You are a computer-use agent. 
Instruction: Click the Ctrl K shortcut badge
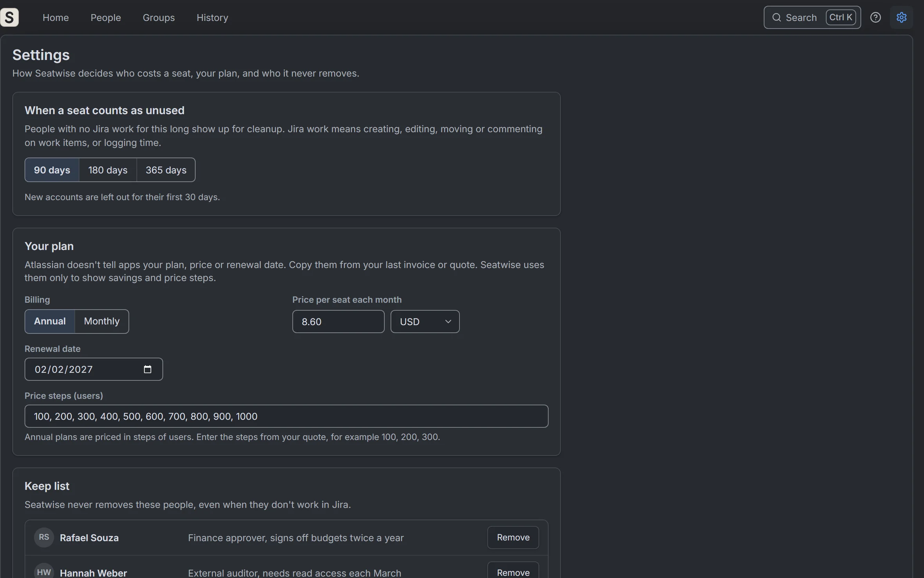(841, 17)
